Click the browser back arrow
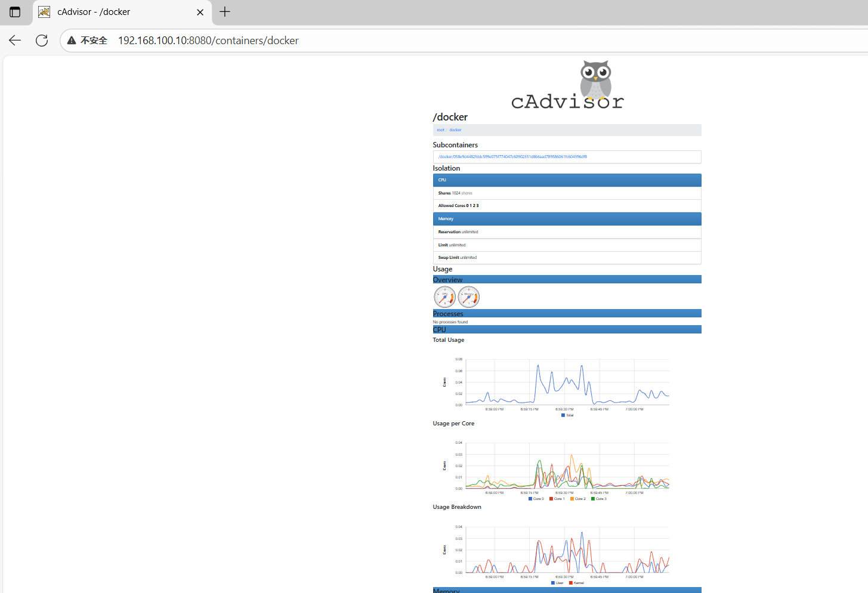This screenshot has width=868, height=593. point(15,41)
